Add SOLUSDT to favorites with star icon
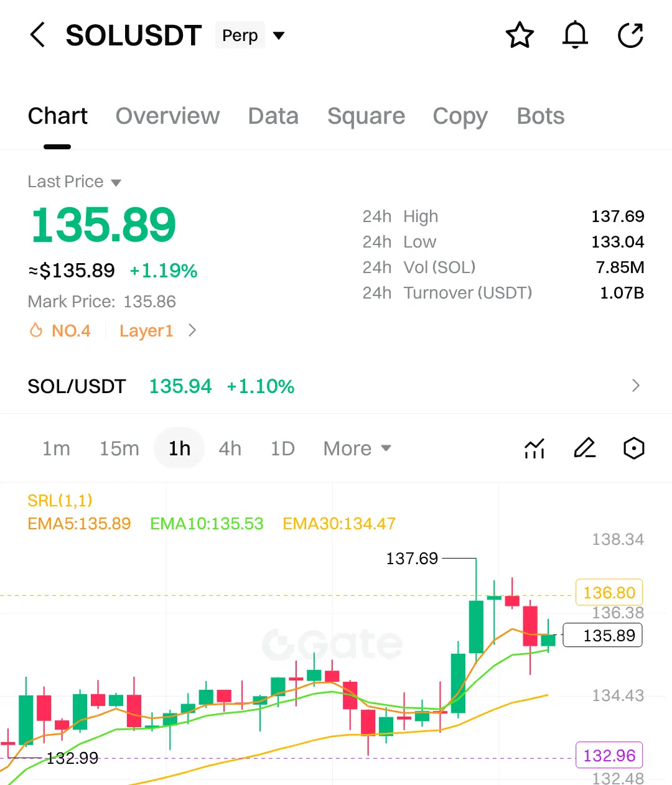 pyautogui.click(x=520, y=35)
